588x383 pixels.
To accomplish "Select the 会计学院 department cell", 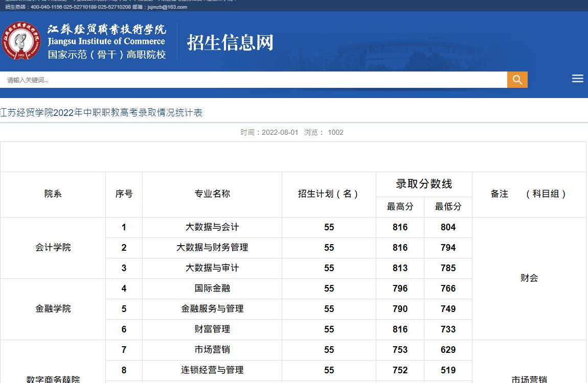I will [53, 248].
